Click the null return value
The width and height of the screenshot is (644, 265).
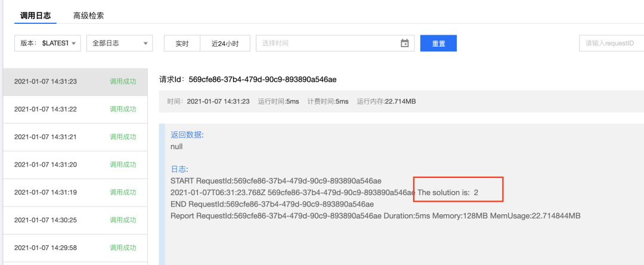click(x=177, y=146)
